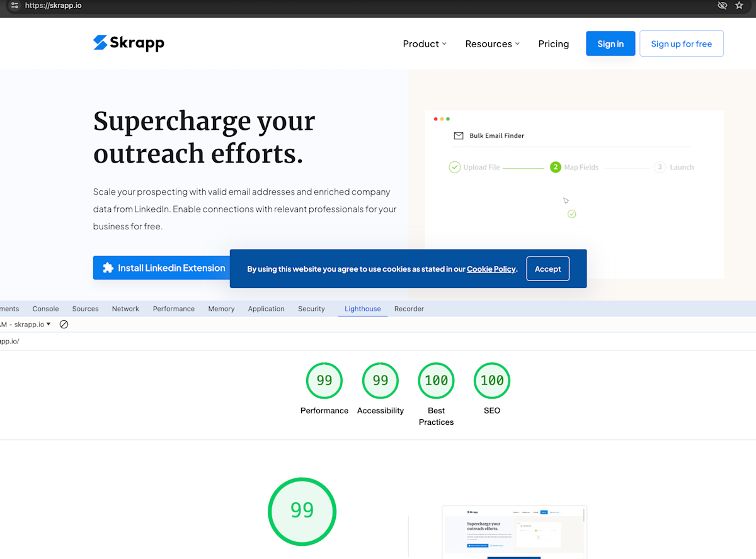Viewport: 756px width, 559px height.
Task: Click the Map Fields step 2 circle
Action: (555, 167)
